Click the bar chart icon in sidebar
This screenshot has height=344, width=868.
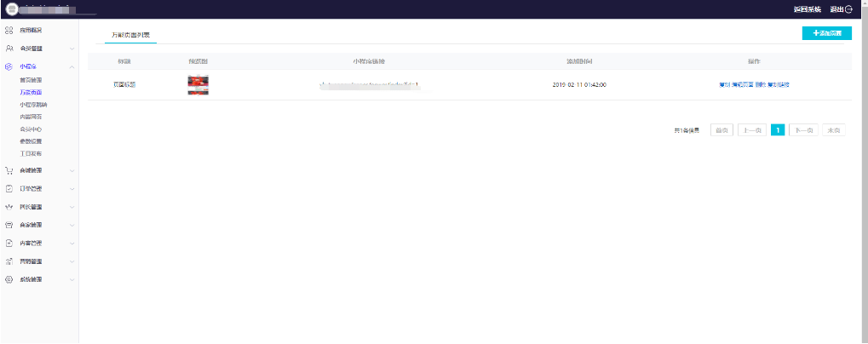pyautogui.click(x=9, y=261)
